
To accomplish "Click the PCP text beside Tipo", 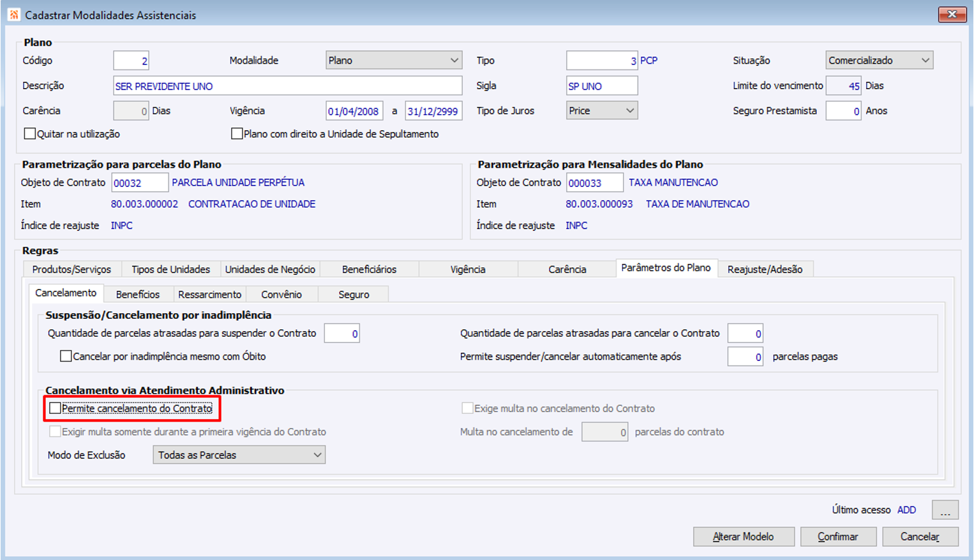I will [x=648, y=61].
